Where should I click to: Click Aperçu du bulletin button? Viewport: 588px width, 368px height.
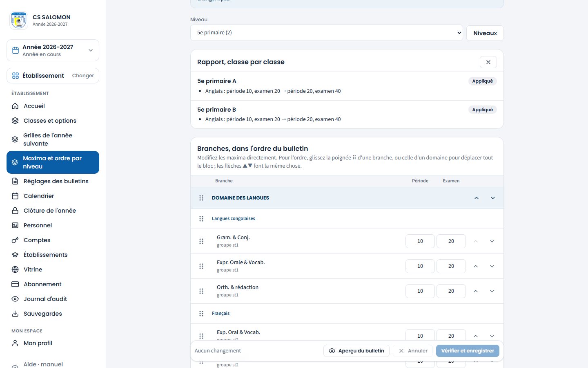point(356,351)
